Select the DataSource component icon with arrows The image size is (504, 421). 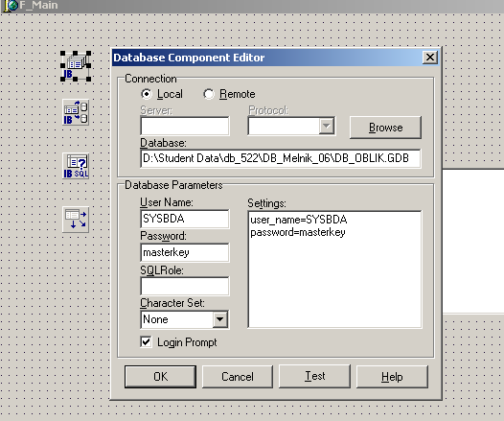(76, 220)
